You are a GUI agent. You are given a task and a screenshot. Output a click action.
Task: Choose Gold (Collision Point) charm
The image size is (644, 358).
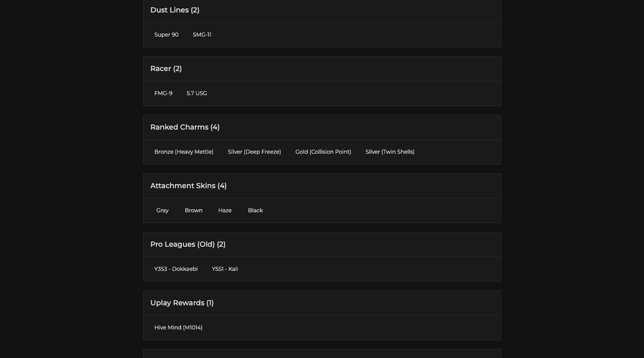point(323,152)
